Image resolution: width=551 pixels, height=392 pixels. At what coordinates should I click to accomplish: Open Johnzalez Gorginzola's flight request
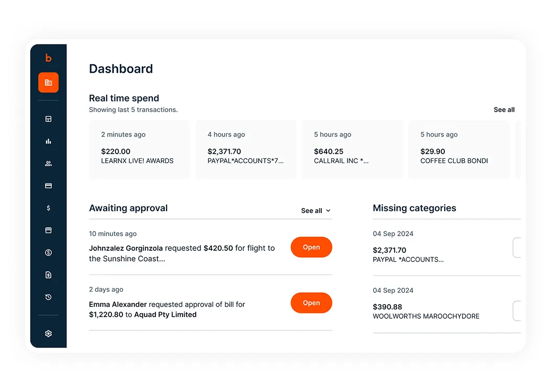coord(311,247)
